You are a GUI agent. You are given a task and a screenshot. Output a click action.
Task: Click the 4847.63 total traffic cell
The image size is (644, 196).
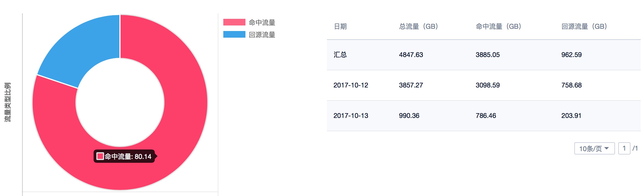point(411,55)
